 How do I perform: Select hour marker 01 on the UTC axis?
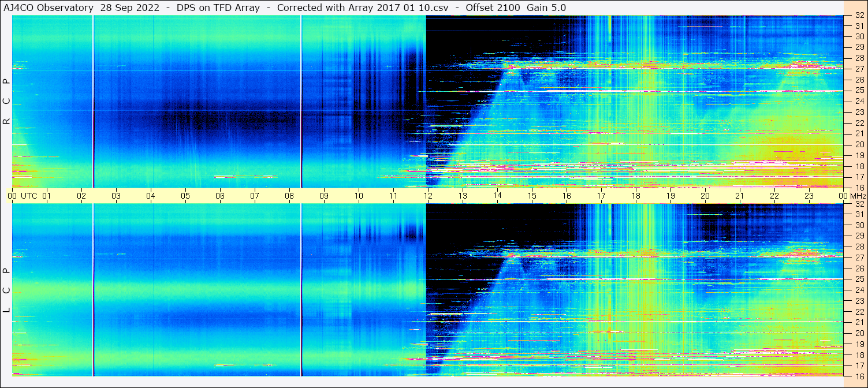47,196
